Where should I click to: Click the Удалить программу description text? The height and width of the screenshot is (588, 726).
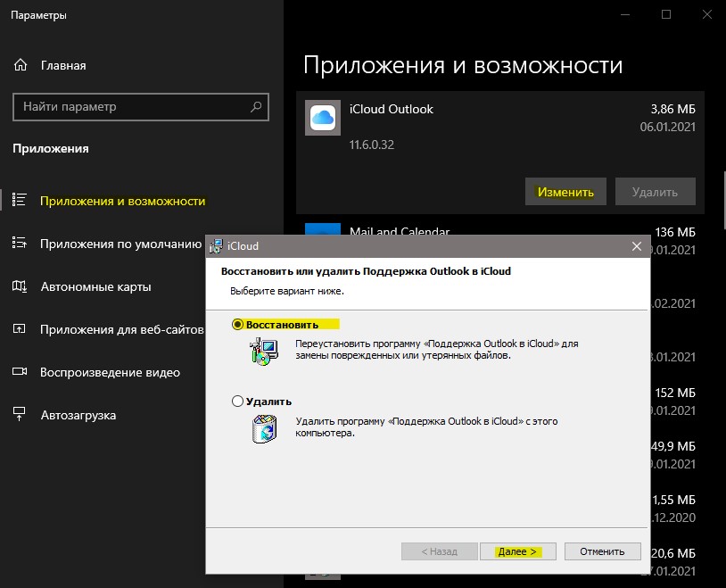(x=426, y=427)
